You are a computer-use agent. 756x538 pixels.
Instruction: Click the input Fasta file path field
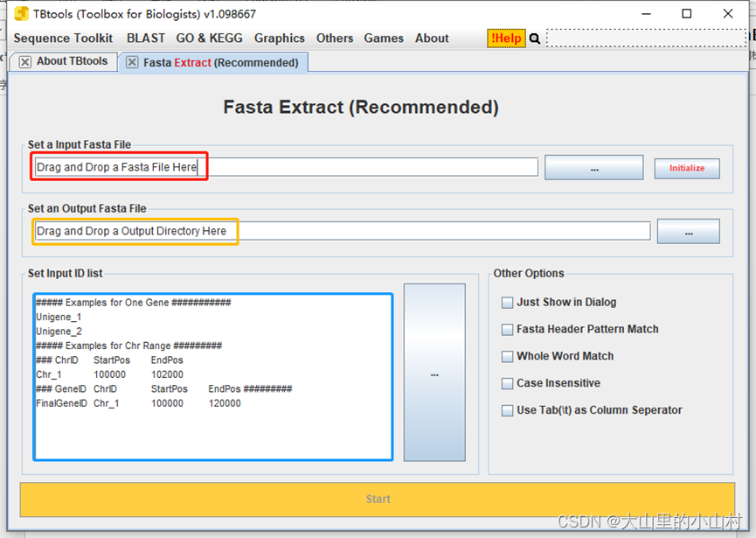coord(287,167)
